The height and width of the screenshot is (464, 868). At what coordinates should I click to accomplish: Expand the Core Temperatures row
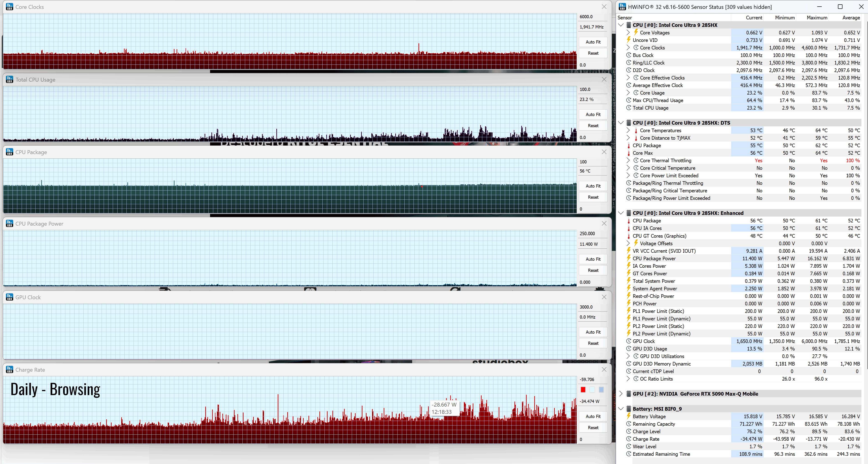pos(628,130)
